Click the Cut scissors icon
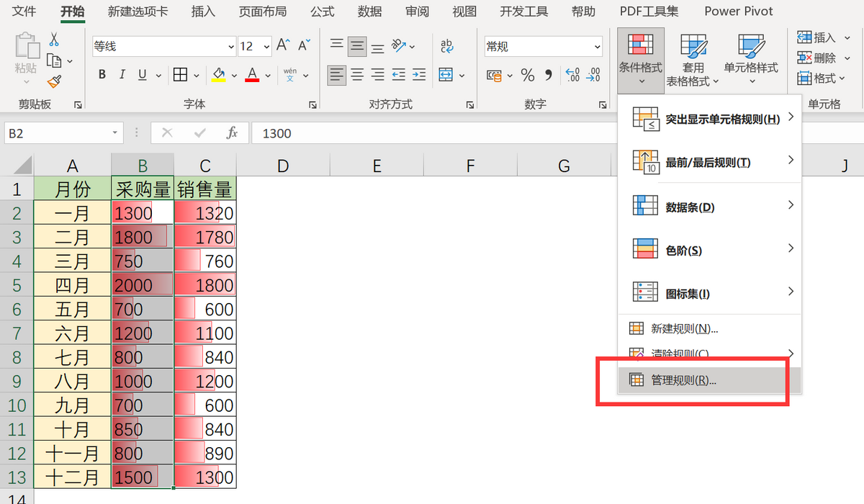This screenshot has width=864, height=504. coord(54,40)
